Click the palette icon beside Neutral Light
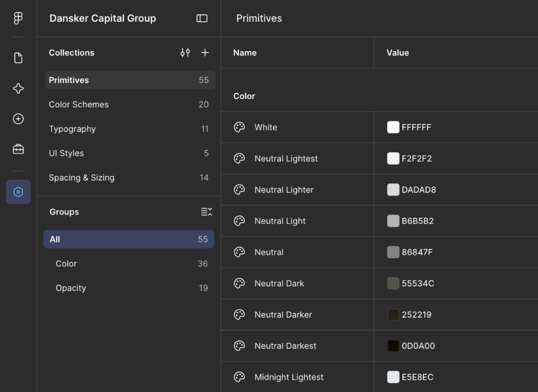Screen dimensions: 538x392 239,221
